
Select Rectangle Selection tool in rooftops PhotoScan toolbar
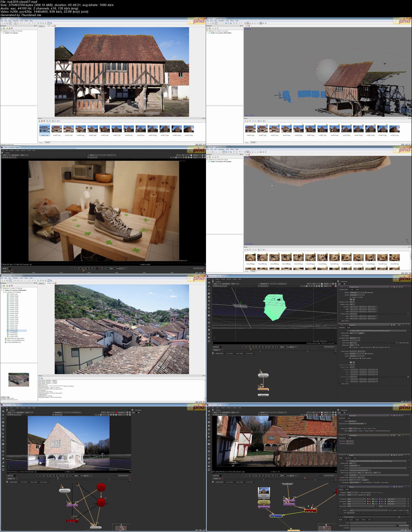pos(13,281)
